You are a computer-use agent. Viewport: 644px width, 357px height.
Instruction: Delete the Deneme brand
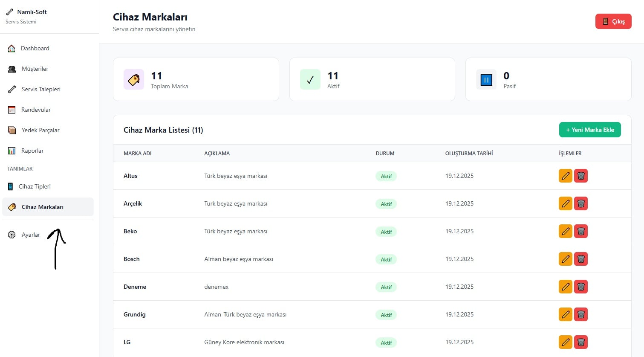click(580, 287)
